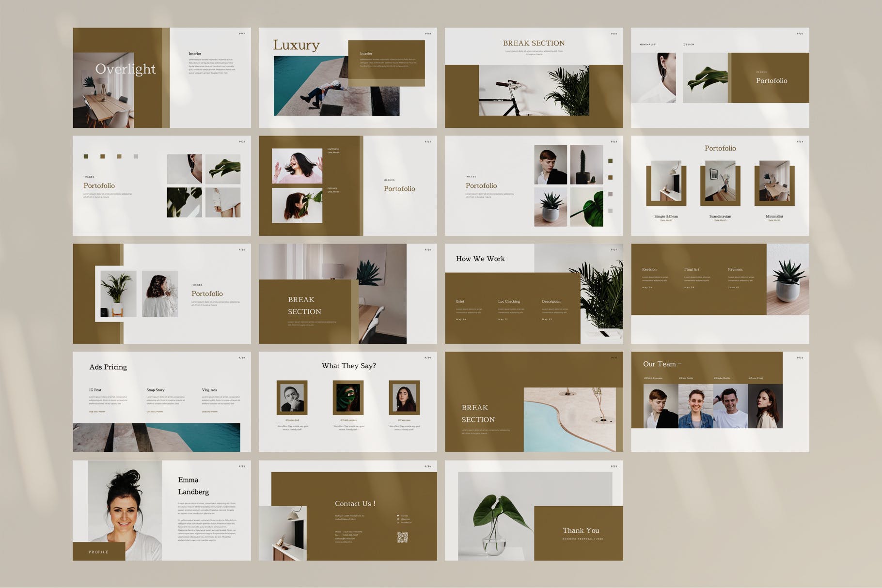This screenshot has width=882, height=588.
Task: Select the light gray square beside Portofolio
Action: 610,211
